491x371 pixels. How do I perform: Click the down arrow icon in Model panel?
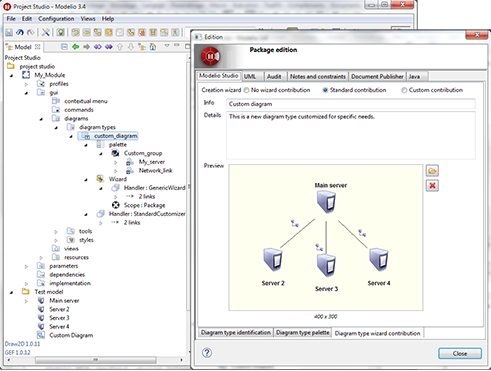tap(131, 47)
